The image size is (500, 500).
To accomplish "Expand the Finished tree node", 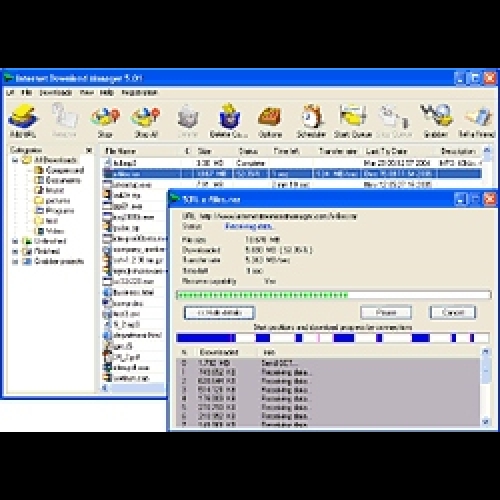I will click(x=15, y=251).
